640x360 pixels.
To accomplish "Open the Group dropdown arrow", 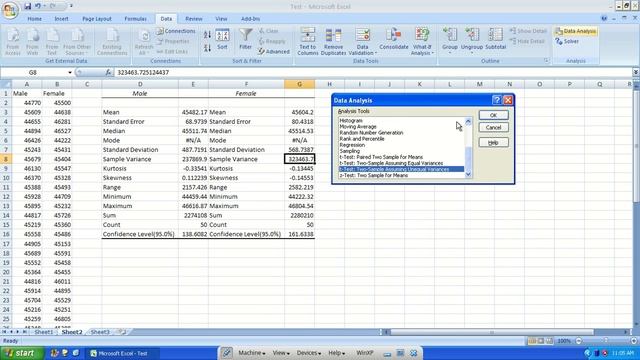I will click(x=450, y=53).
